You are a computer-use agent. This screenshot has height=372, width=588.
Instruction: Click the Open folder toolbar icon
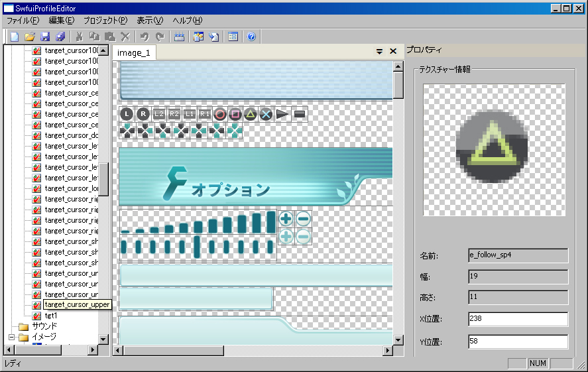(29, 37)
